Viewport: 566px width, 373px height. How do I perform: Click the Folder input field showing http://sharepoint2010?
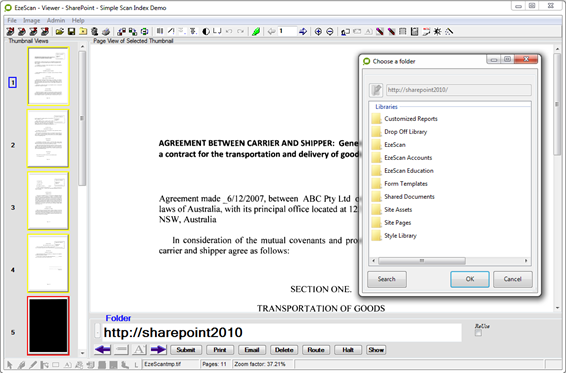coord(282,333)
